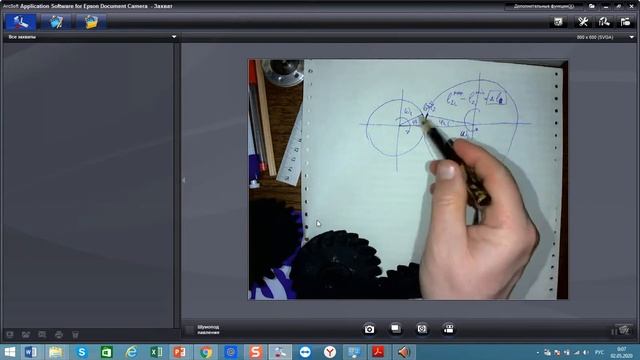This screenshot has width=640, height=360.
Task: Open Yandex Browser from the taskbar
Action: pyautogui.click(x=330, y=352)
